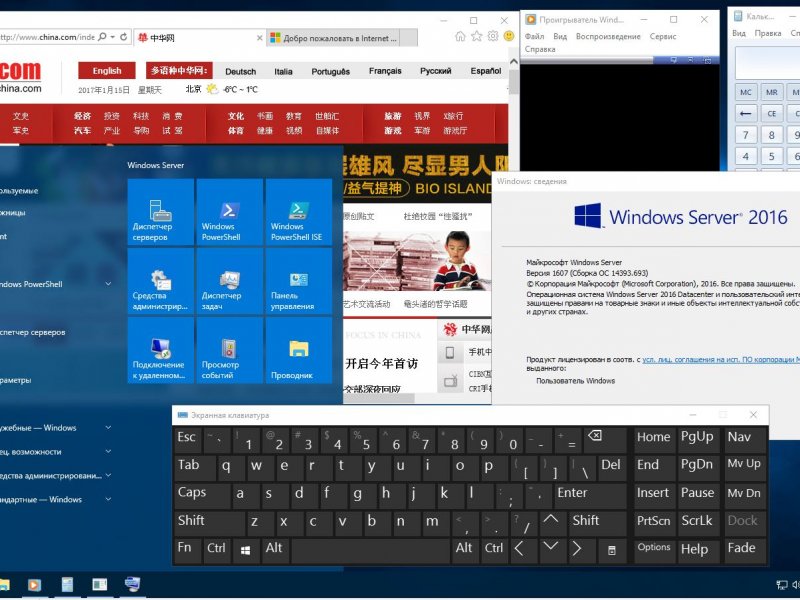Switch to Добро пожаловать в Internet tab
This screenshot has height=600, width=800.
click(x=333, y=38)
